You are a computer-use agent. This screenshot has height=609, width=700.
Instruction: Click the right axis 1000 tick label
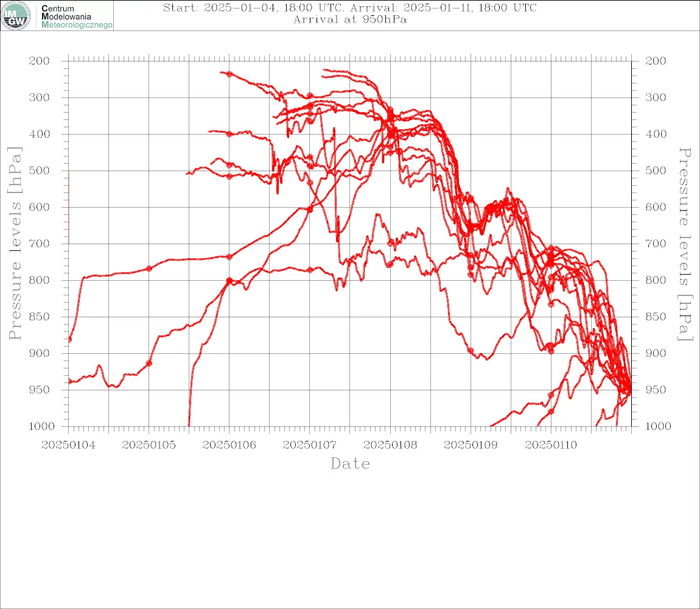(658, 426)
